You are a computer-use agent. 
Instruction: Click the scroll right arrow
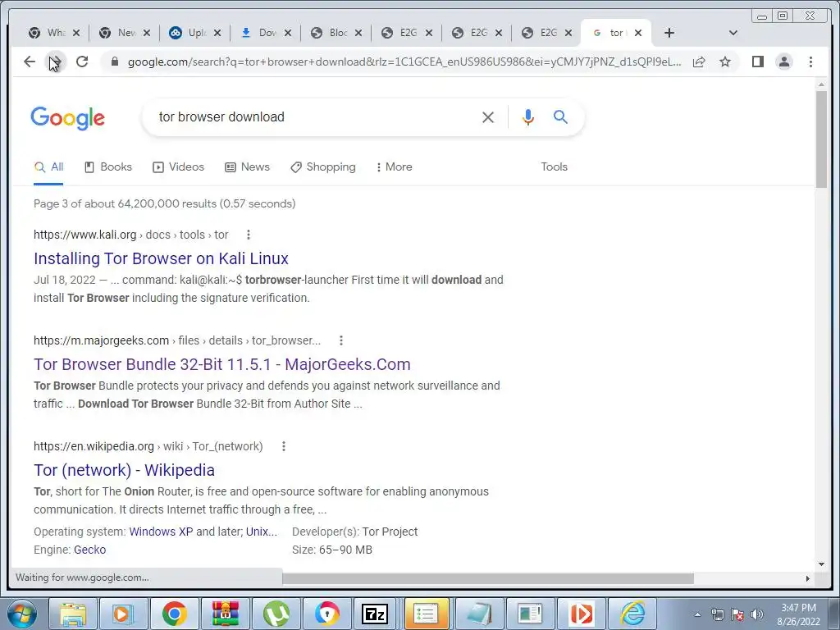(x=807, y=578)
